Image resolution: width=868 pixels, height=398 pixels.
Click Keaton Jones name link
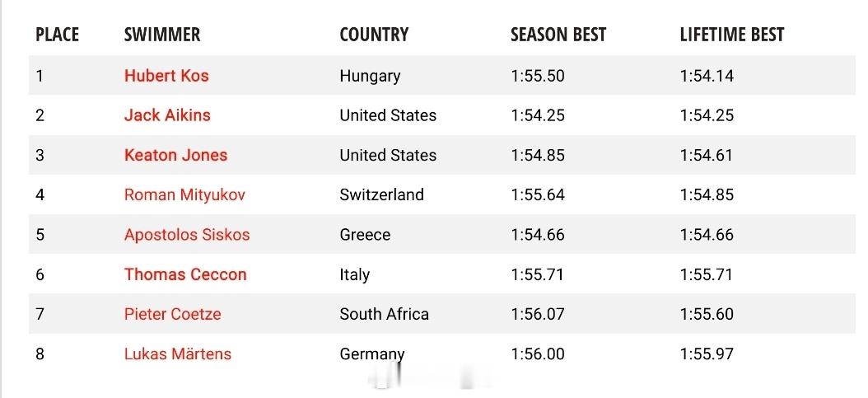(176, 155)
